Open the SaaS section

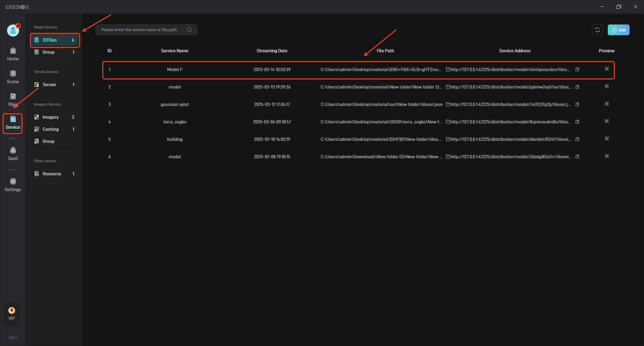[x=13, y=154]
